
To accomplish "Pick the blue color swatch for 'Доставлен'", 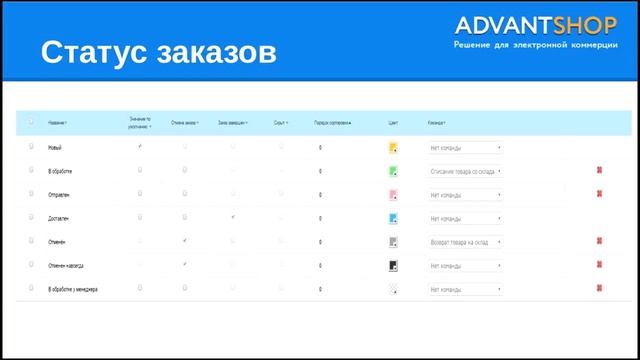I will [393, 219].
